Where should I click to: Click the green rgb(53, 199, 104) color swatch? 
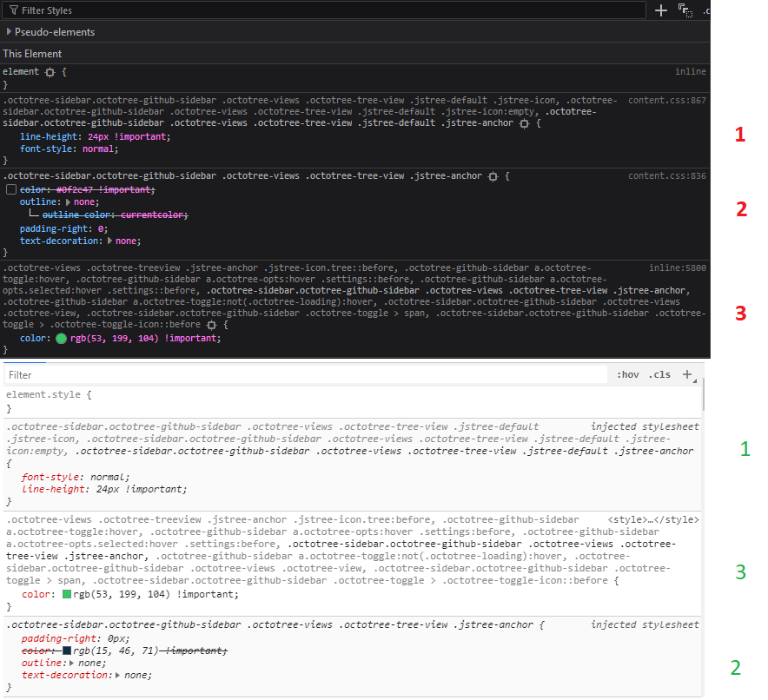coord(59,338)
